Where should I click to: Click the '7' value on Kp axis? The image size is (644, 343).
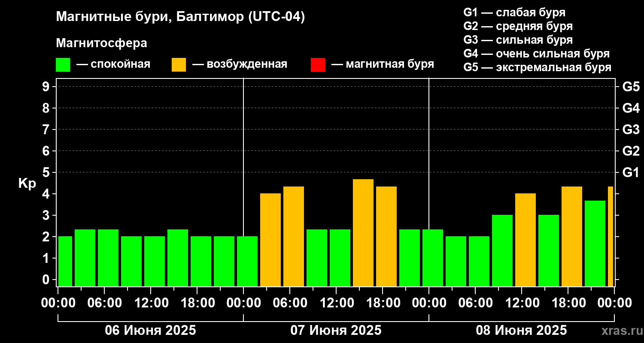pos(47,129)
